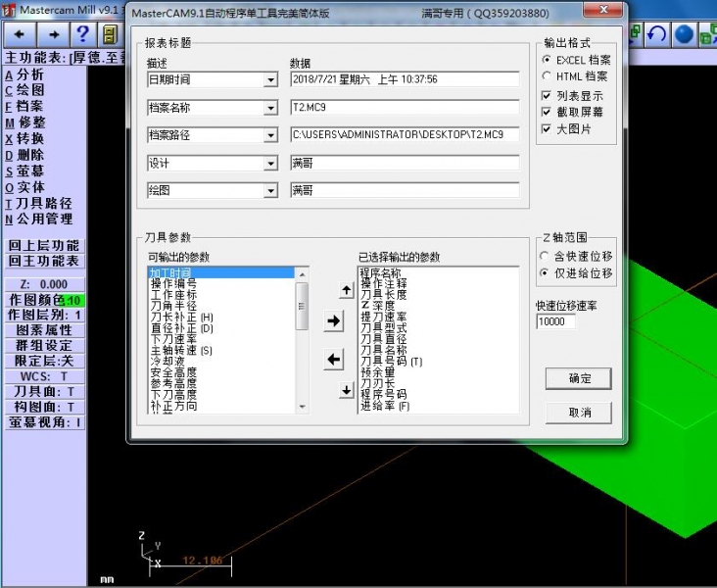Click the back arrow toolbar icon
This screenshot has height=588, width=717.
pyautogui.click(x=20, y=34)
